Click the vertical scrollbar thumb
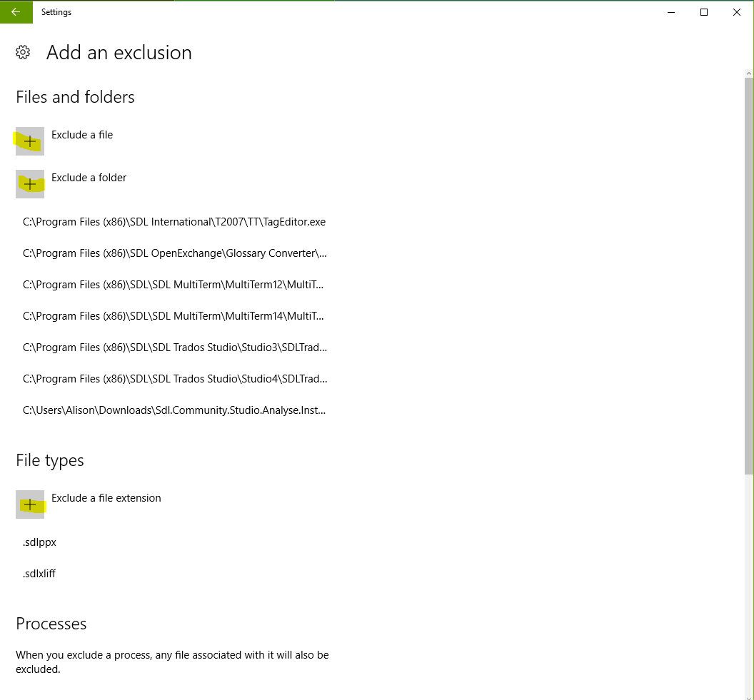Viewport: 754px width, 700px height. (x=749, y=276)
